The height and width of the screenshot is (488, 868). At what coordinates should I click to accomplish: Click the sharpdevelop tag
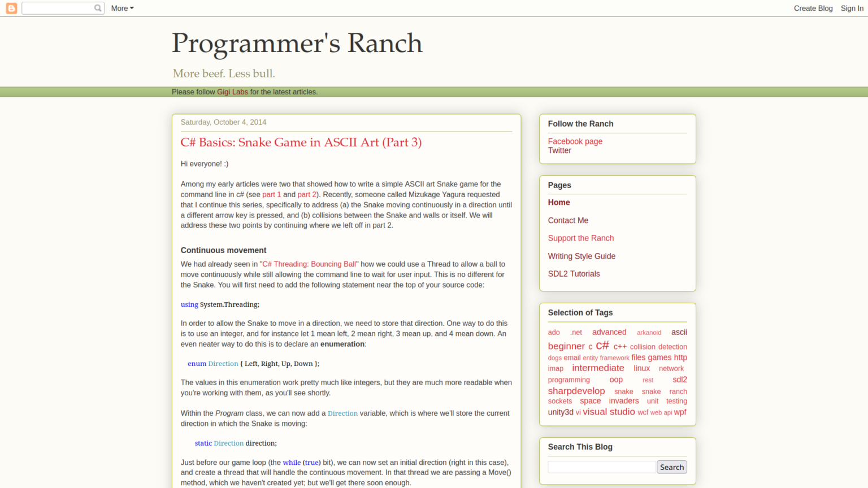pos(576,390)
